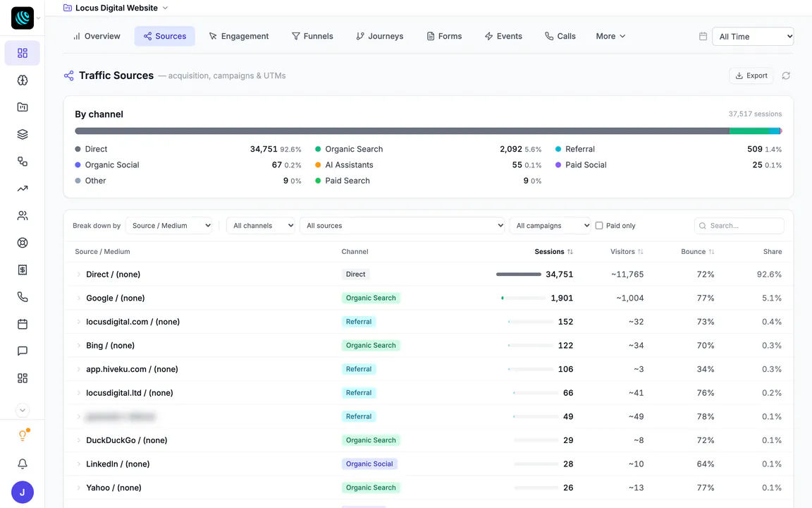The image size is (812, 508).
Task: Click the locusdigital.ltd / (none) row text
Action: click(x=130, y=393)
